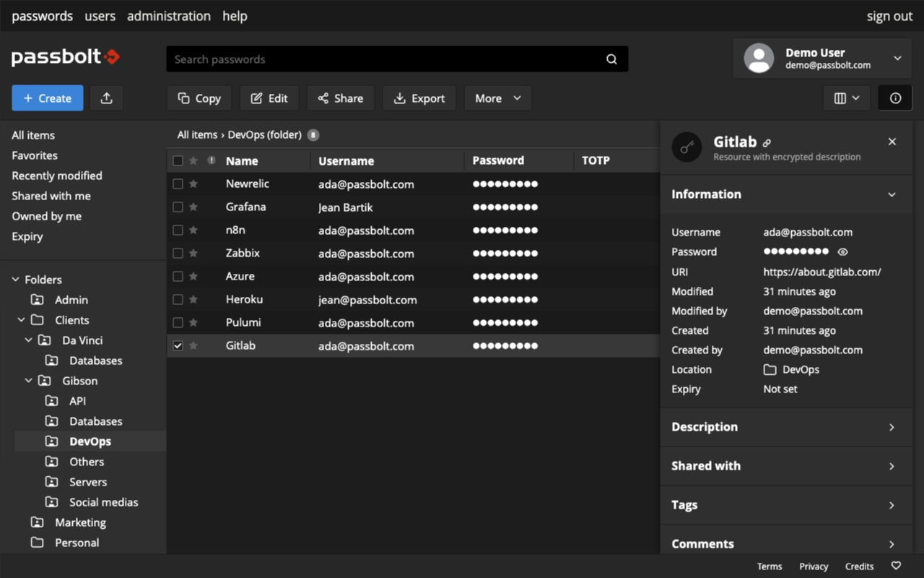Click the info panel toggle icon
924x578 pixels.
tap(894, 98)
